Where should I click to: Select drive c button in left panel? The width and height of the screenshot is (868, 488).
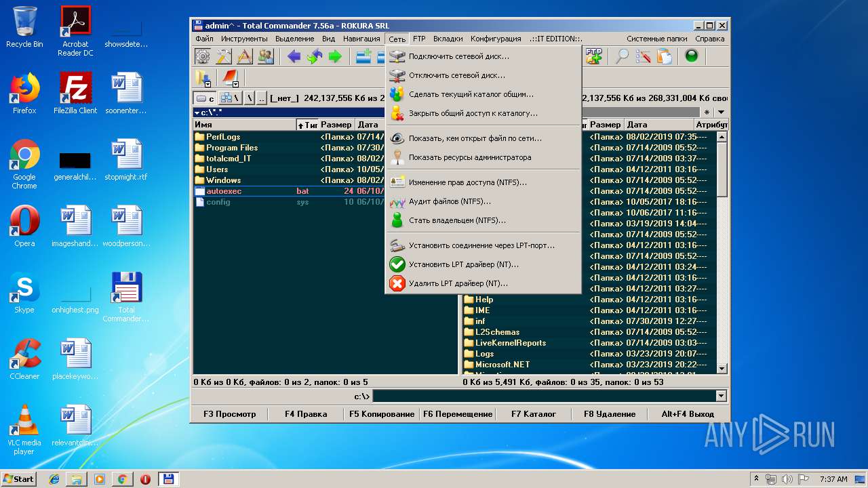pyautogui.click(x=205, y=98)
